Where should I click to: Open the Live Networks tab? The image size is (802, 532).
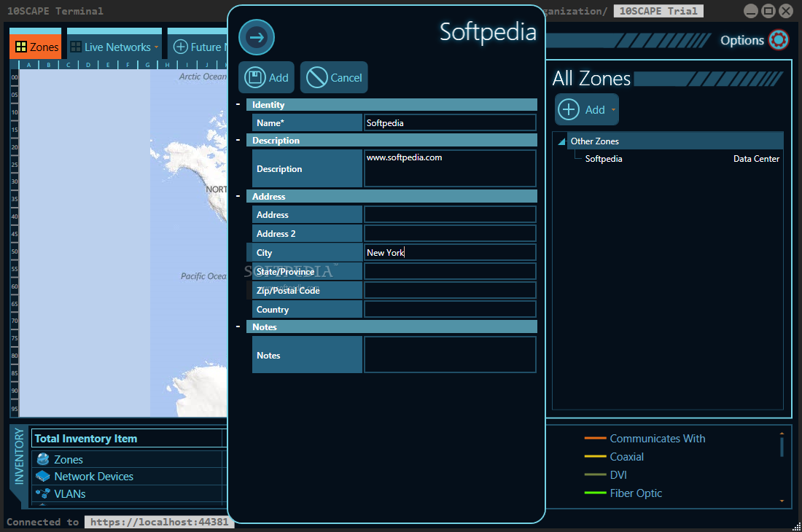[x=114, y=47]
